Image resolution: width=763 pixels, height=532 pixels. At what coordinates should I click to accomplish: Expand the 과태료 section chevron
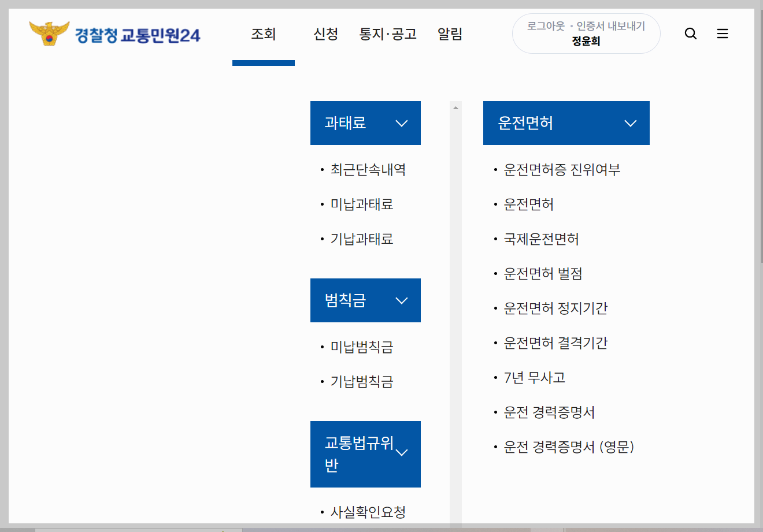click(x=402, y=122)
